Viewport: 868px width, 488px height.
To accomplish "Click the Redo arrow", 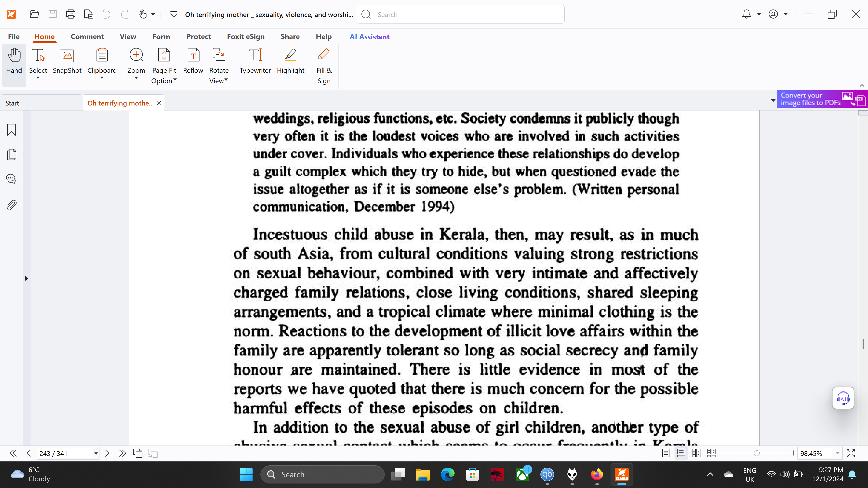I will [x=125, y=14].
